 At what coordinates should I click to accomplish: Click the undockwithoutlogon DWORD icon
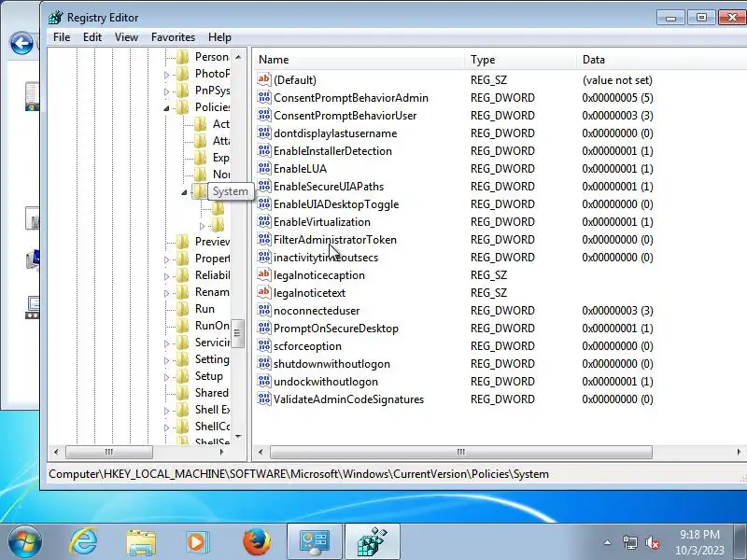[264, 381]
